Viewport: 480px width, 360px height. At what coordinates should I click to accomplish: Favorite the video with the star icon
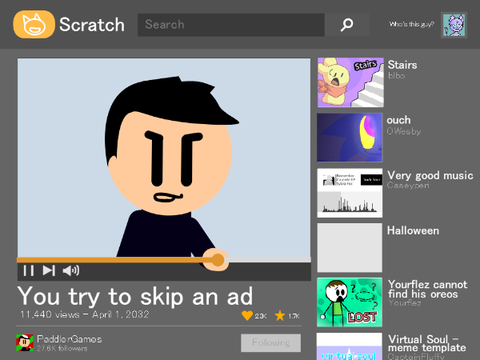(x=280, y=315)
